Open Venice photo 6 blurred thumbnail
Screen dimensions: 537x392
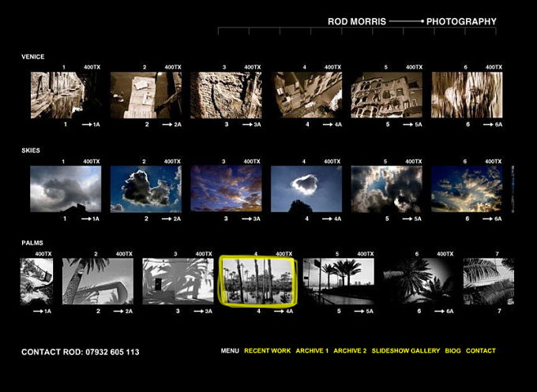(467, 95)
